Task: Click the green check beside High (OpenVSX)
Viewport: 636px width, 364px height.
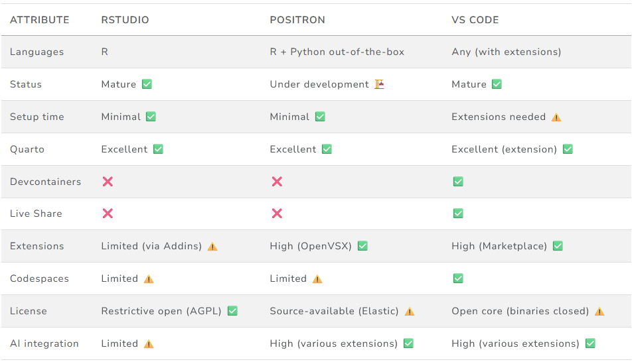Action: [x=362, y=246]
